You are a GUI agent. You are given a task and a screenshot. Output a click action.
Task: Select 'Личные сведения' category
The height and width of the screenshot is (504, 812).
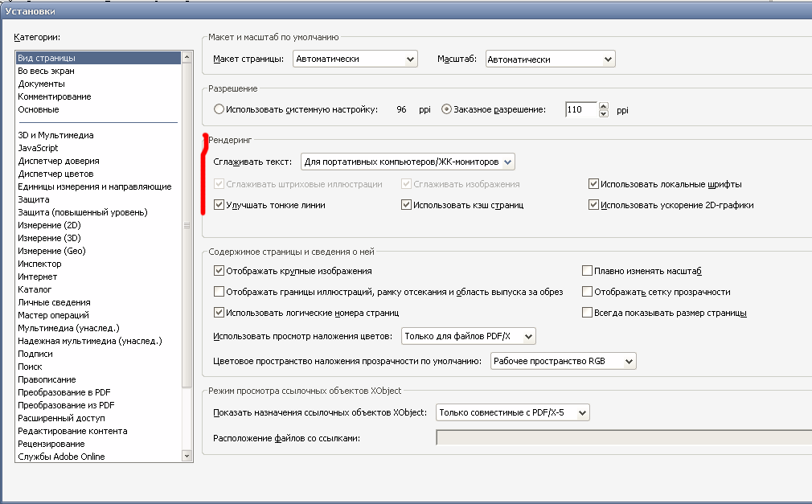54,302
